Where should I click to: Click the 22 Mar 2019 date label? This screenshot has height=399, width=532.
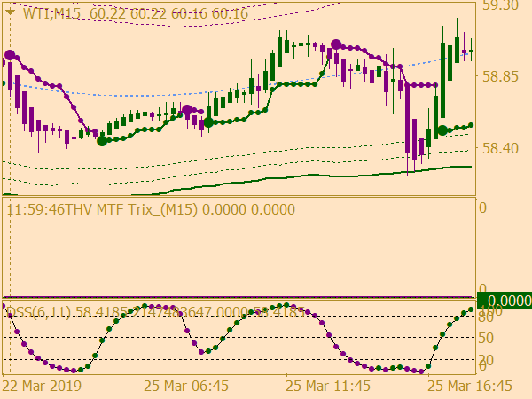pos(42,386)
